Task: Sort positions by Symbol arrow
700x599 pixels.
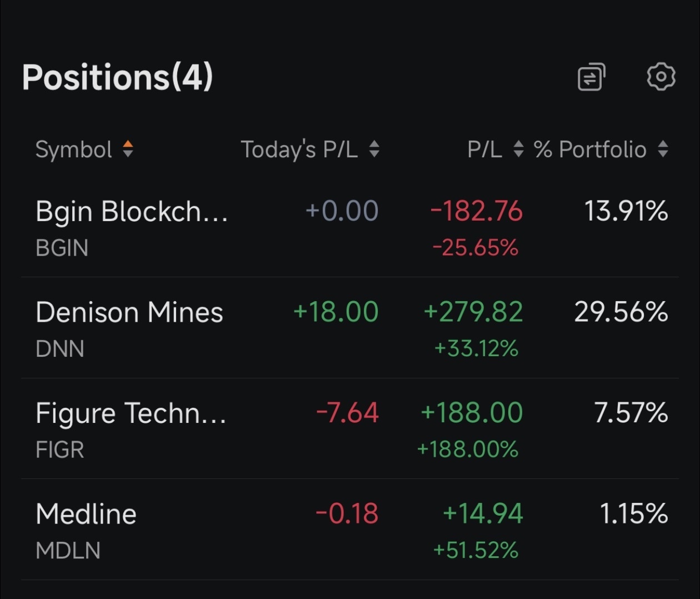Action: [128, 149]
